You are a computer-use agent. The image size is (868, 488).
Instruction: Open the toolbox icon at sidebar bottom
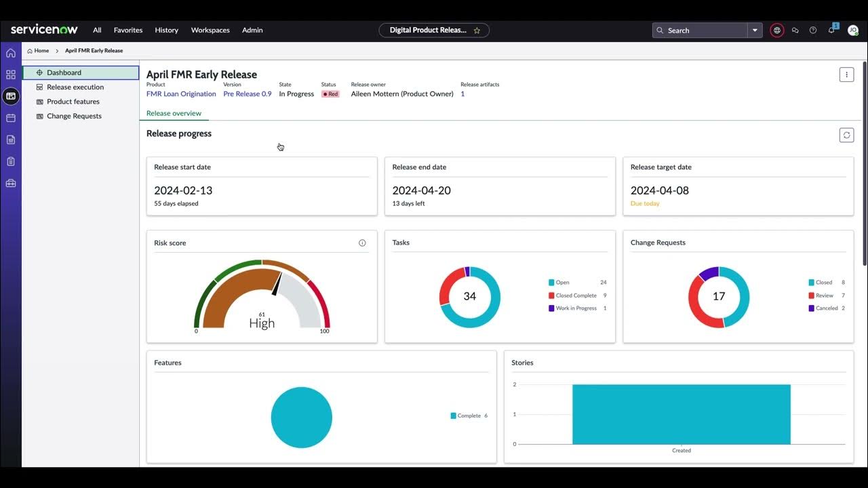click(x=10, y=182)
